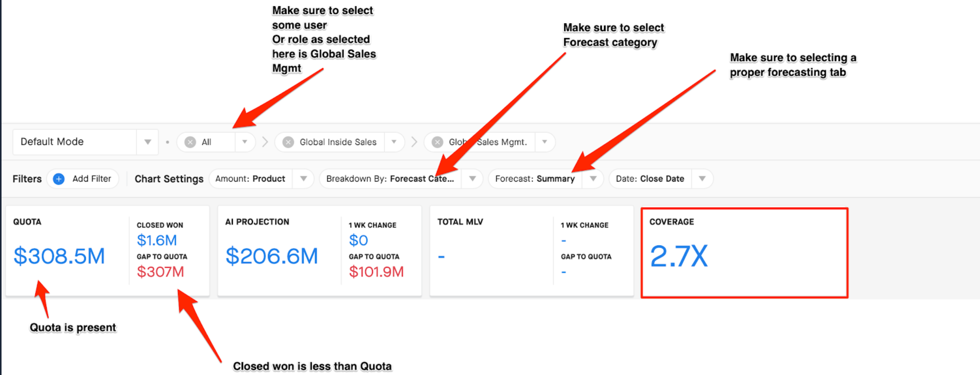
Task: Open the Default Mode dropdown arrow
Action: (x=148, y=142)
